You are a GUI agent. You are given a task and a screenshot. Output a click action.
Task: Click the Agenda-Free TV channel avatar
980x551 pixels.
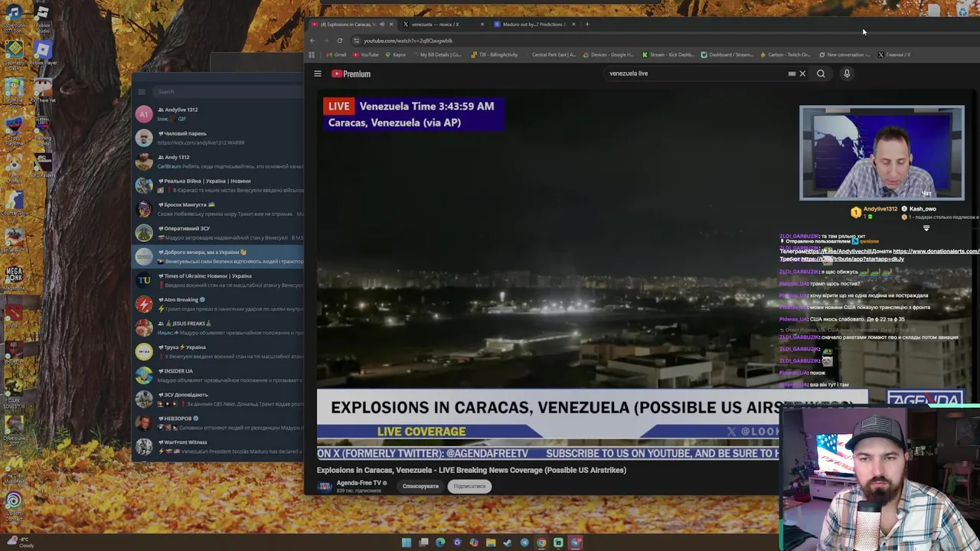pyautogui.click(x=325, y=486)
